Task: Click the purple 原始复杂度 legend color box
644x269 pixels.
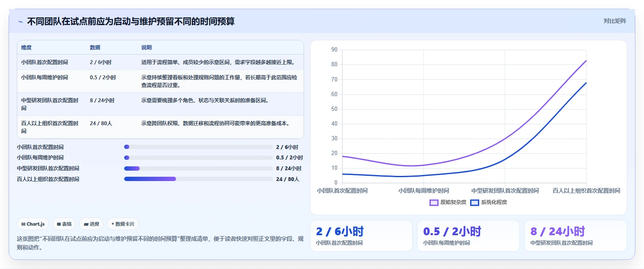Action: click(x=434, y=202)
